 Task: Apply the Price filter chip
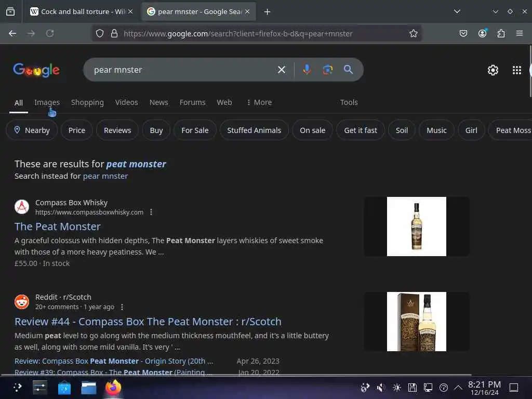pos(77,130)
